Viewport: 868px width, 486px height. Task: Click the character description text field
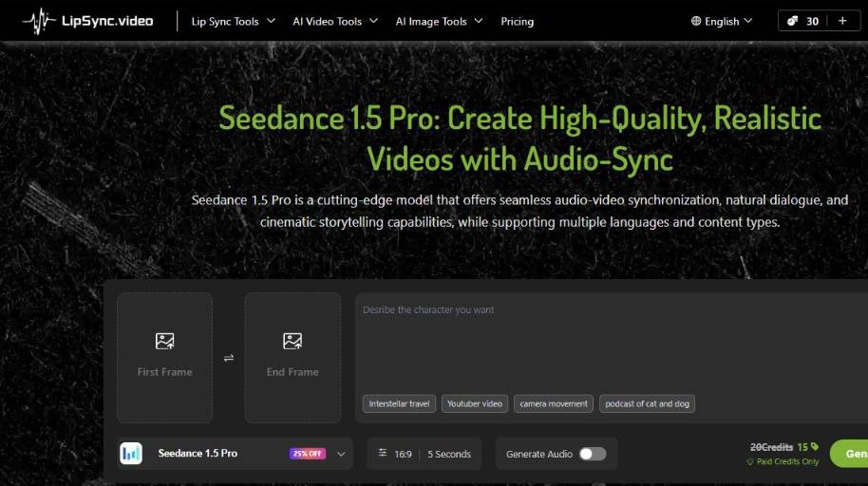point(608,342)
